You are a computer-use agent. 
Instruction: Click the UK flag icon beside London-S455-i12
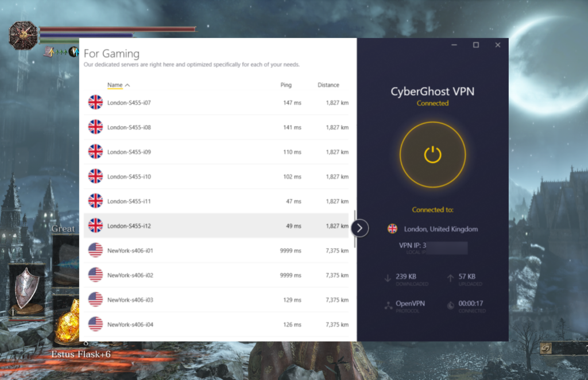pos(95,225)
